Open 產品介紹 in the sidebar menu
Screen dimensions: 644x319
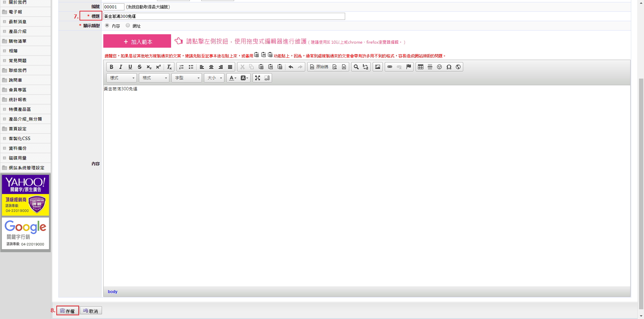(x=17, y=32)
